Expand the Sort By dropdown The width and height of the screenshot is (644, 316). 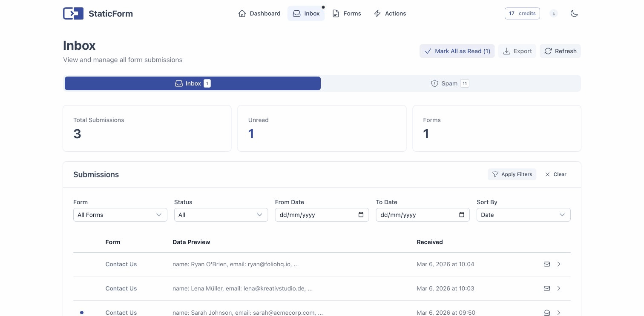(523, 215)
